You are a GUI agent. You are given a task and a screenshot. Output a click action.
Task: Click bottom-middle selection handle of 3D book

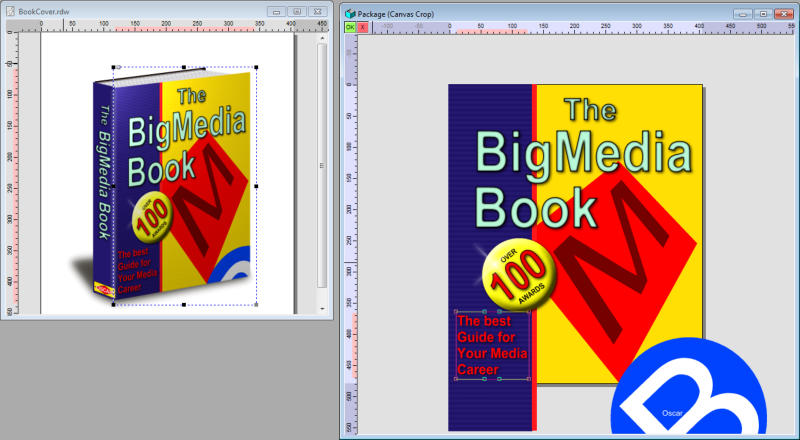pyautogui.click(x=184, y=305)
